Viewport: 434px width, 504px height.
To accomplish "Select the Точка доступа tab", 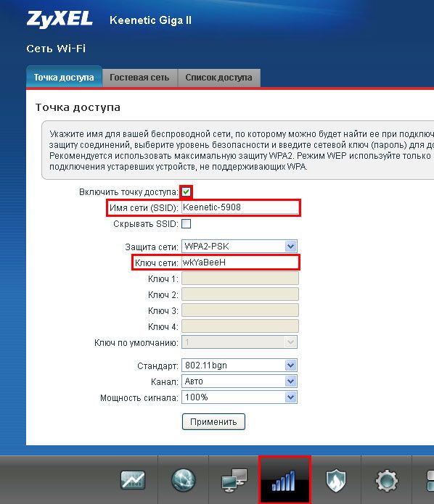I will pyautogui.click(x=64, y=77).
